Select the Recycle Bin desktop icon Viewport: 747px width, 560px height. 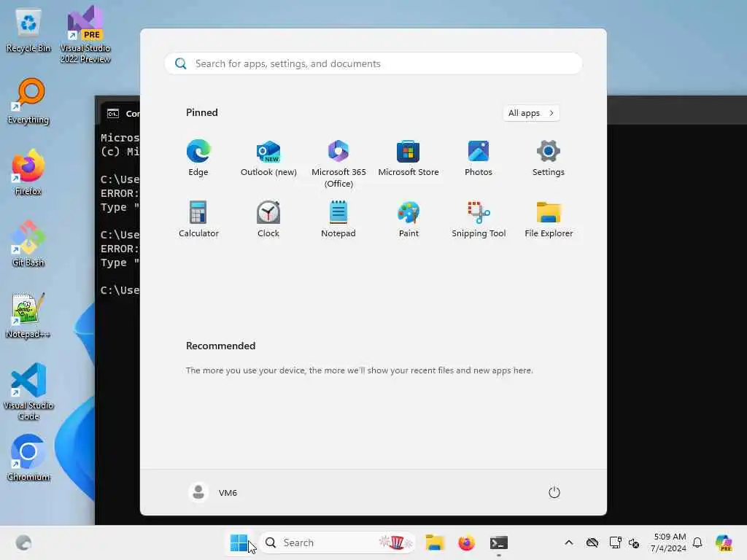click(28, 31)
